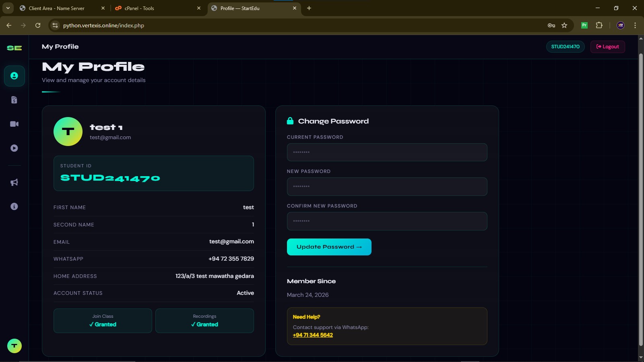The height and width of the screenshot is (362, 644).
Task: Open Announcements via the megaphone icon
Action: pyautogui.click(x=14, y=182)
